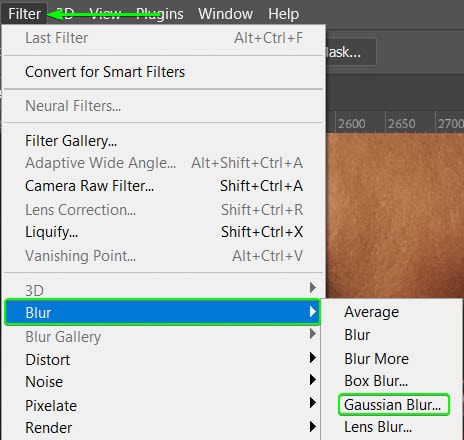Choose Camera Raw Filter
The height and width of the screenshot is (440, 464).
pyautogui.click(x=163, y=186)
